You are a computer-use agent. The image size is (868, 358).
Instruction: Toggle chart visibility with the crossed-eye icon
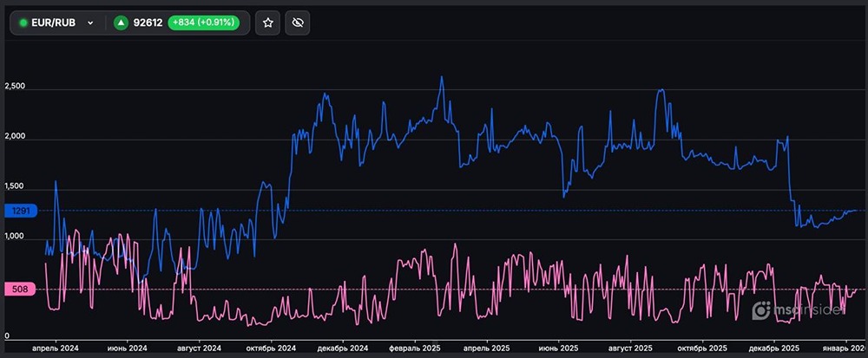click(x=297, y=23)
